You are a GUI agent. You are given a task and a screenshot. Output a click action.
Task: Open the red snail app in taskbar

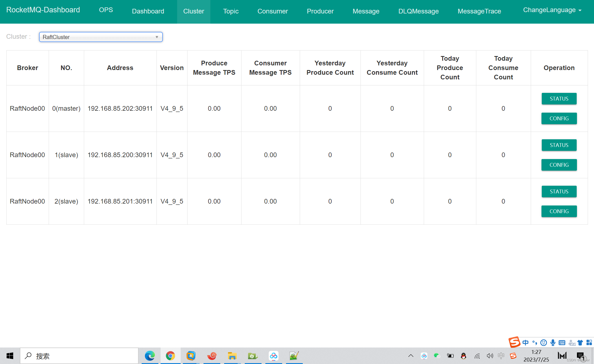[x=212, y=356]
